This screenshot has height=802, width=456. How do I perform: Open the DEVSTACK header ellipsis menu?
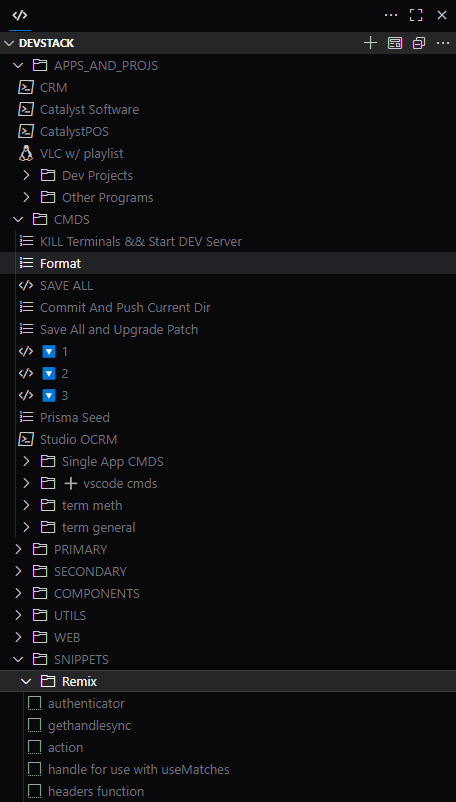[x=443, y=43]
